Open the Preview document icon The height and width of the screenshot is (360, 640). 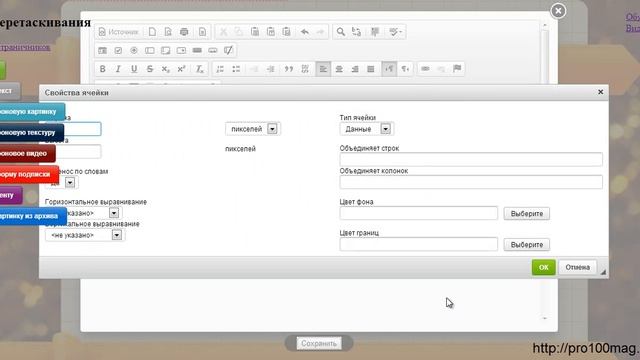[x=168, y=32]
